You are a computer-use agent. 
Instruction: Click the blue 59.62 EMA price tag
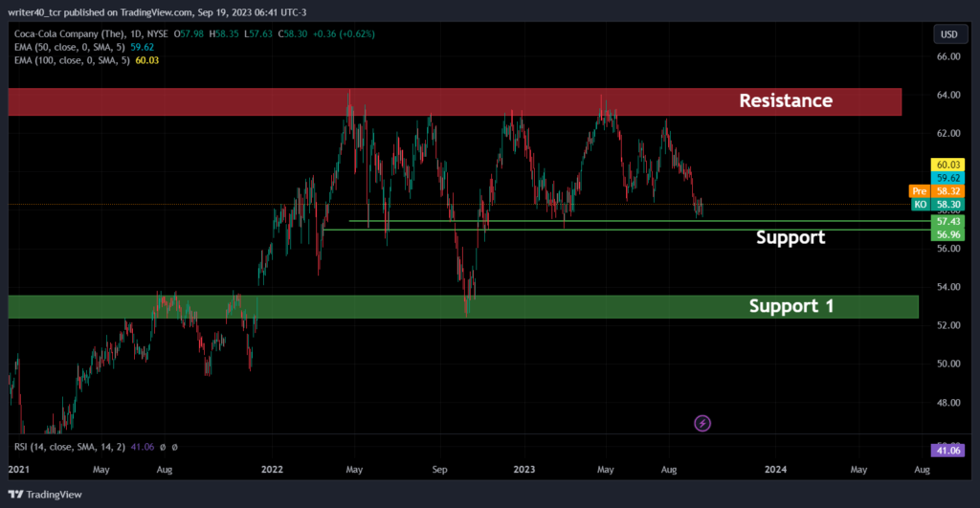point(948,178)
